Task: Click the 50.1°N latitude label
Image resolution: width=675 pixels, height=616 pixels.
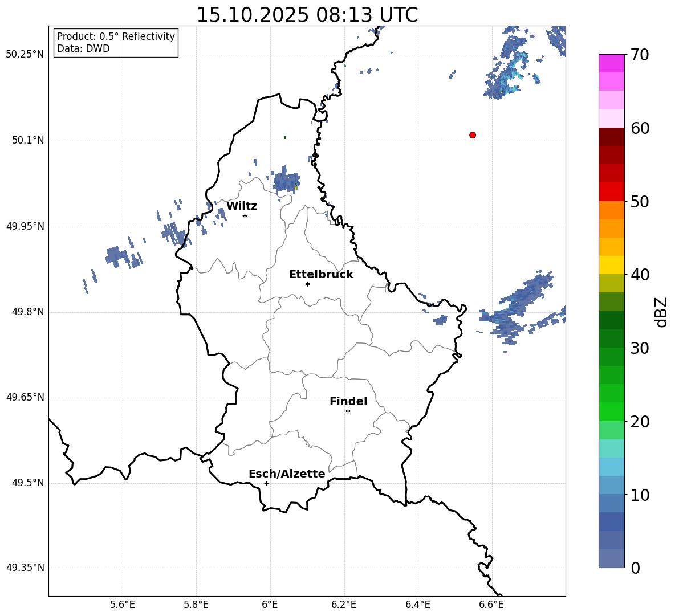Action: (28, 140)
